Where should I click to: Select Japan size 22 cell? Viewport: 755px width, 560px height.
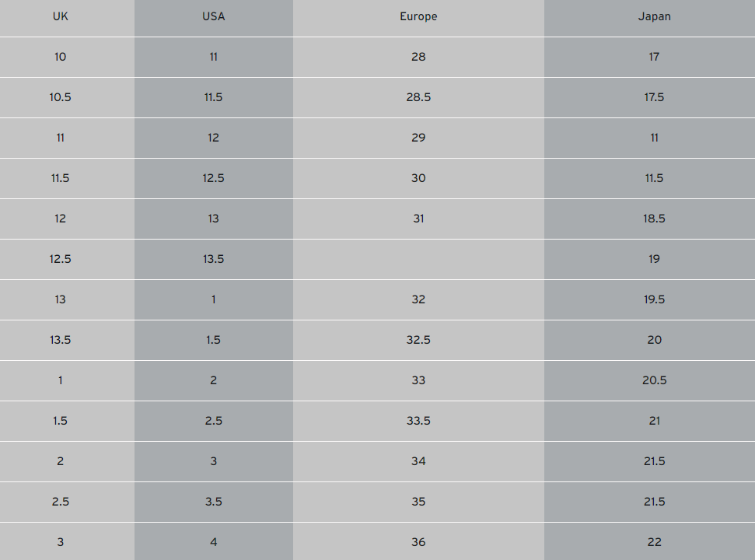pos(654,542)
